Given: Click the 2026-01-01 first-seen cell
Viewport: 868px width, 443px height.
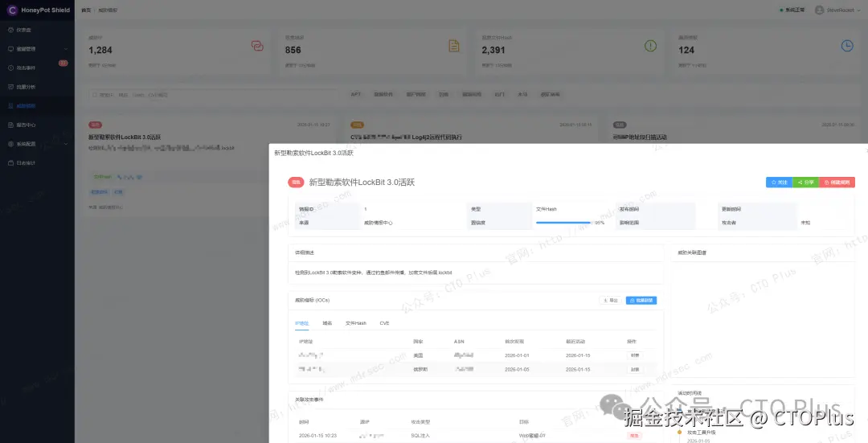Looking at the screenshot, I should (517, 355).
